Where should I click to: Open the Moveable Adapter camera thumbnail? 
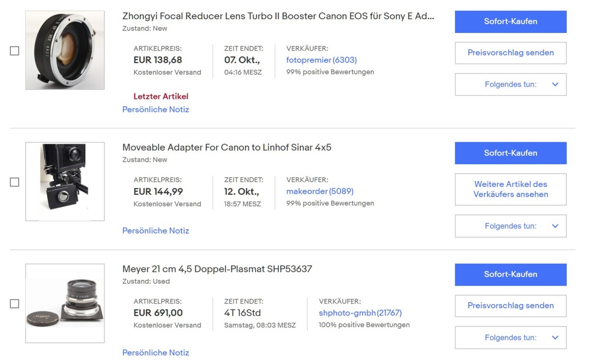point(65,182)
